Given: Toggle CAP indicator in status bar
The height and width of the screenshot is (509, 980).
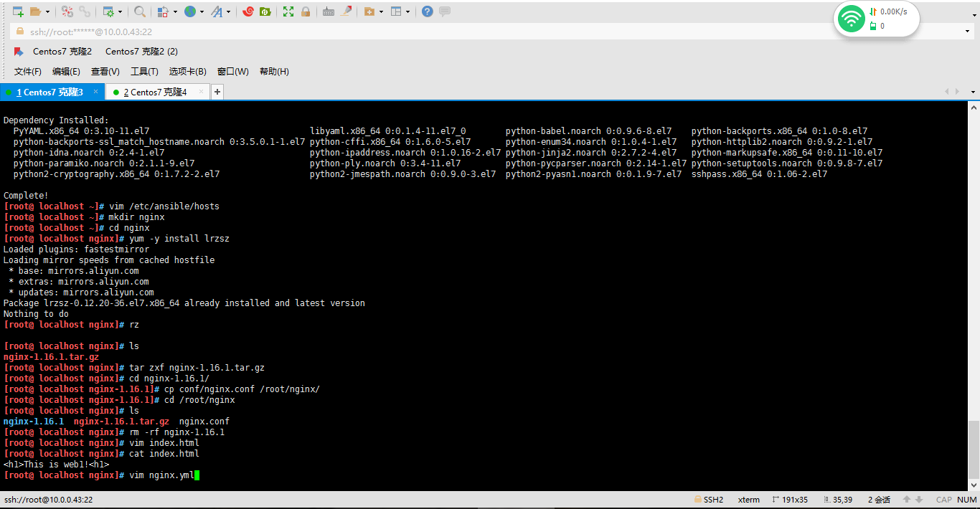Looking at the screenshot, I should 943,499.
